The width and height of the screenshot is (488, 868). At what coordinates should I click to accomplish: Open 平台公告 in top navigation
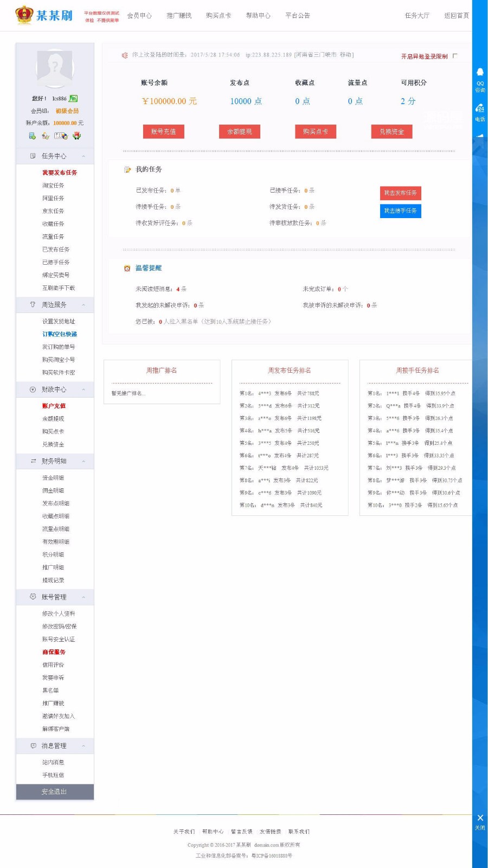pyautogui.click(x=298, y=16)
